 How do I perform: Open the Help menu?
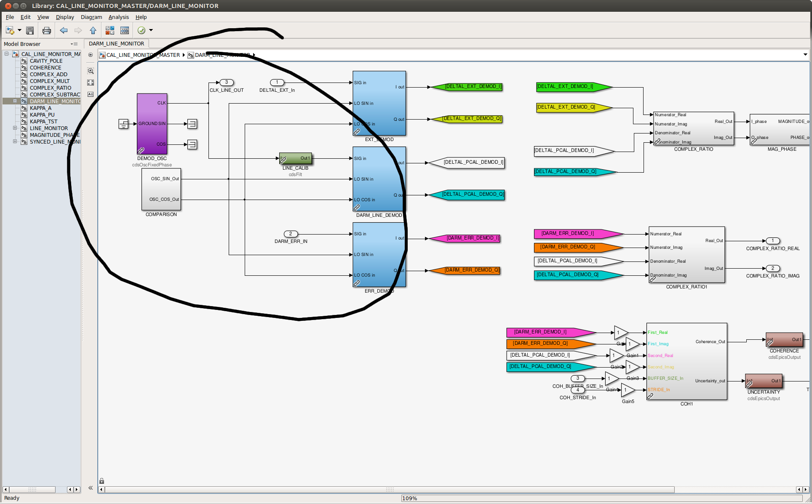141,17
